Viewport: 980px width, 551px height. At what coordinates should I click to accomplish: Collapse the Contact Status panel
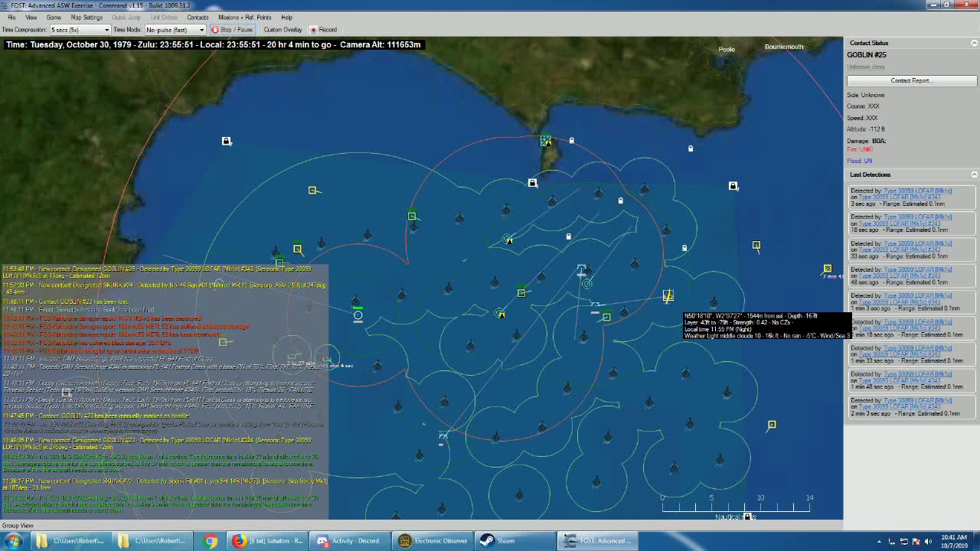(974, 43)
